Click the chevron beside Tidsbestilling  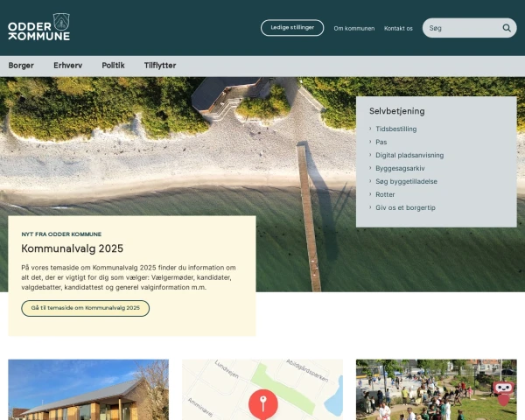(x=370, y=129)
